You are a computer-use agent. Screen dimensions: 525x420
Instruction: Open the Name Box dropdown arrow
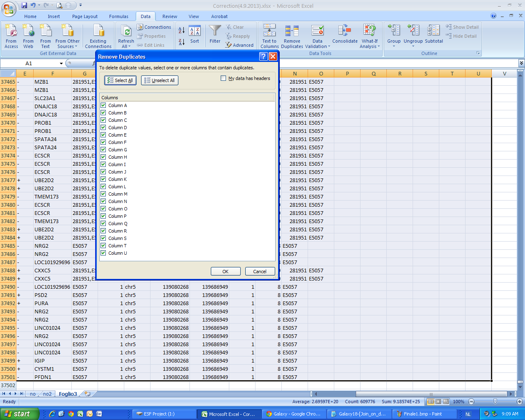click(61, 64)
